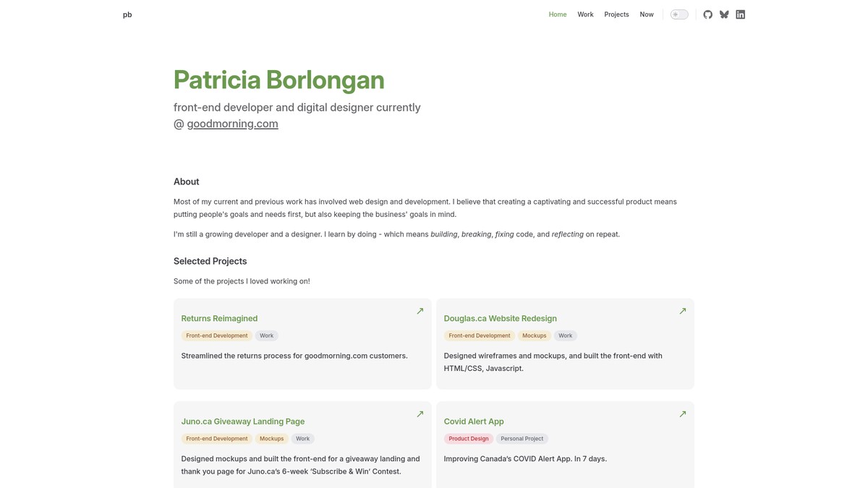The height and width of the screenshot is (488, 868).
Task: Open the LinkedIn icon in header
Action: pos(740,14)
